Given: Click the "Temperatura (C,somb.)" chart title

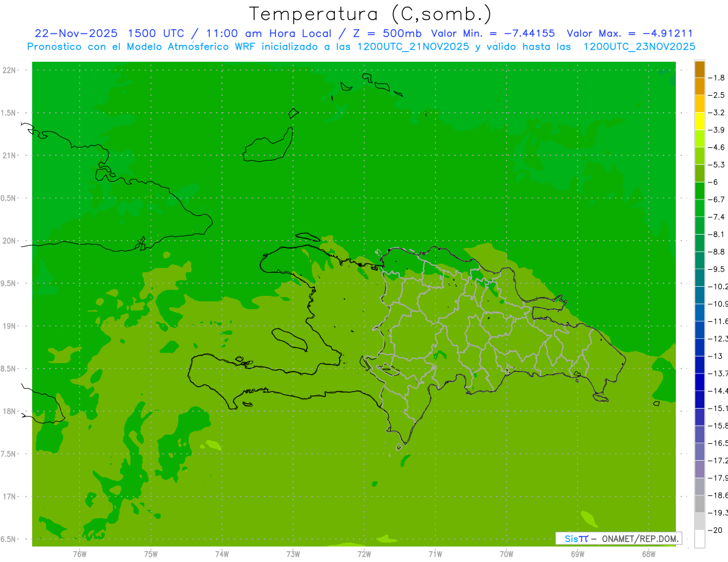Looking at the screenshot, I should tap(371, 14).
